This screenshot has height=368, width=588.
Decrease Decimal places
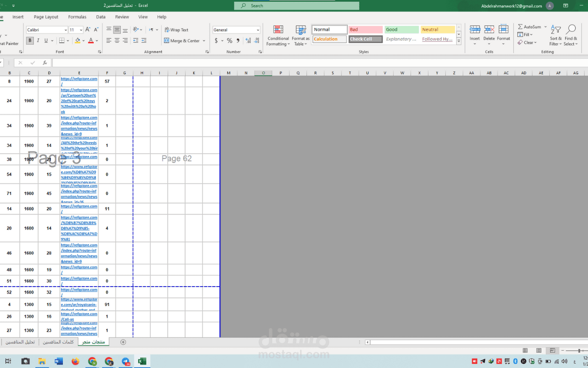[x=256, y=40]
